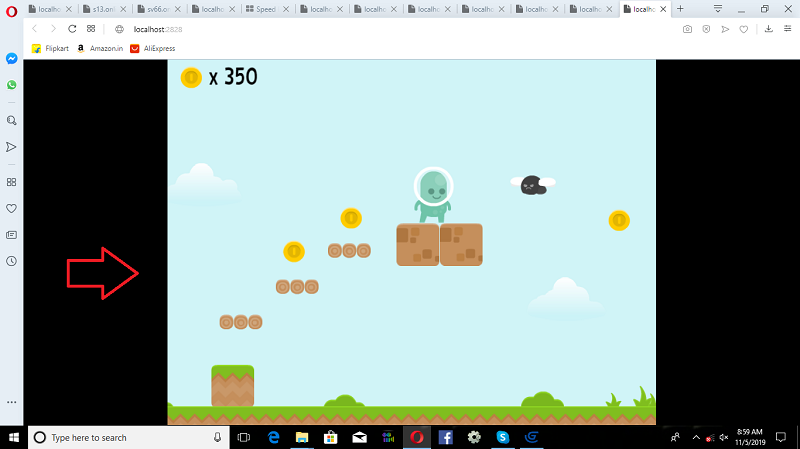Open the Mail app from the taskbar
Viewport: 800px width, 449px height.
tap(359, 437)
